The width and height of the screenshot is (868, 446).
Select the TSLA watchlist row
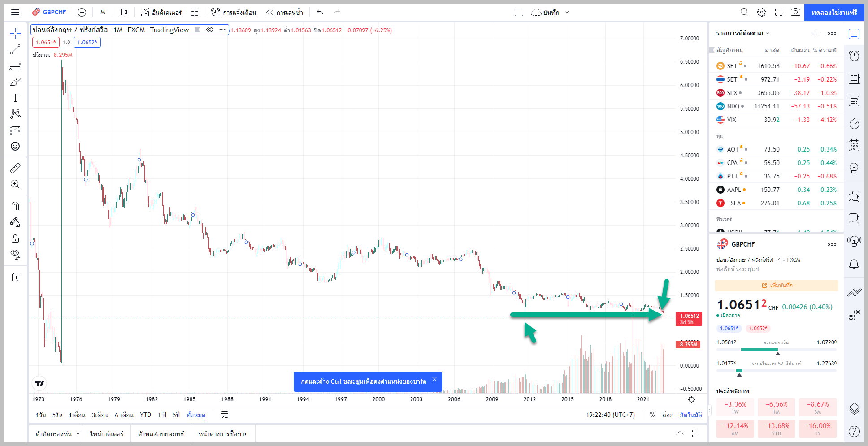[x=776, y=203]
